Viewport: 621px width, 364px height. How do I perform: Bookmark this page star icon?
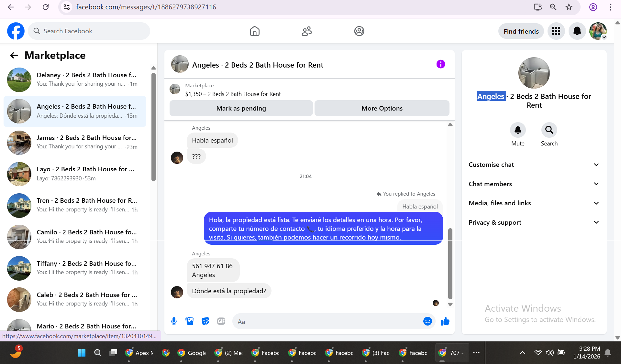pos(569,7)
